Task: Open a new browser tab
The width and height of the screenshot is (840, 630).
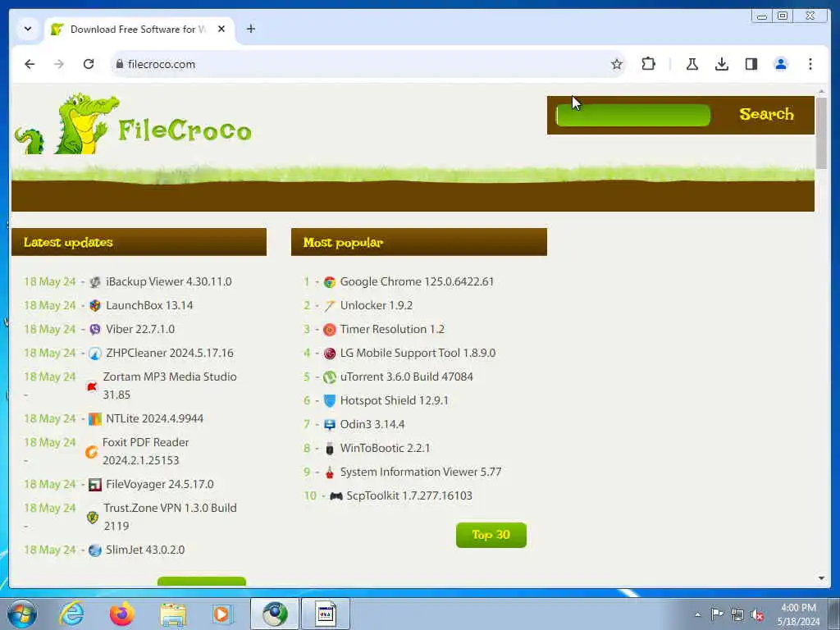Action: point(251,29)
